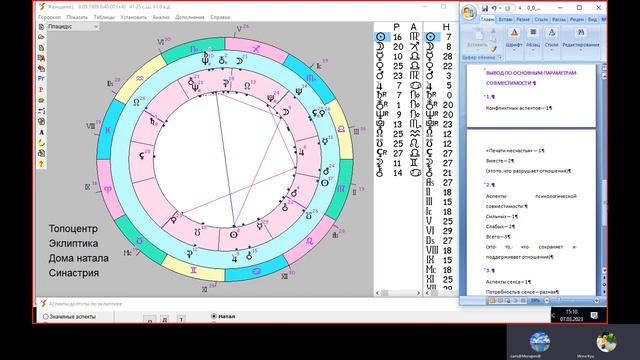Open the Дополнения menu
This screenshot has width=640, height=360.
tap(190, 17)
